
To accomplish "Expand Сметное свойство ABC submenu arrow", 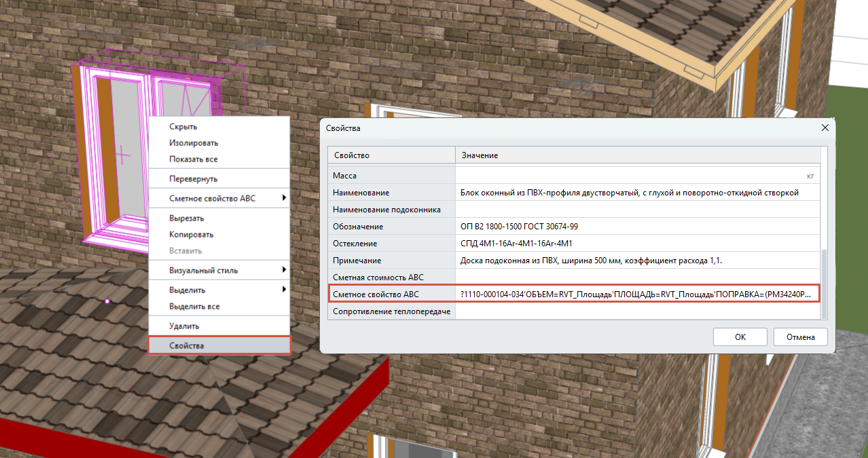I will pyautogui.click(x=284, y=198).
